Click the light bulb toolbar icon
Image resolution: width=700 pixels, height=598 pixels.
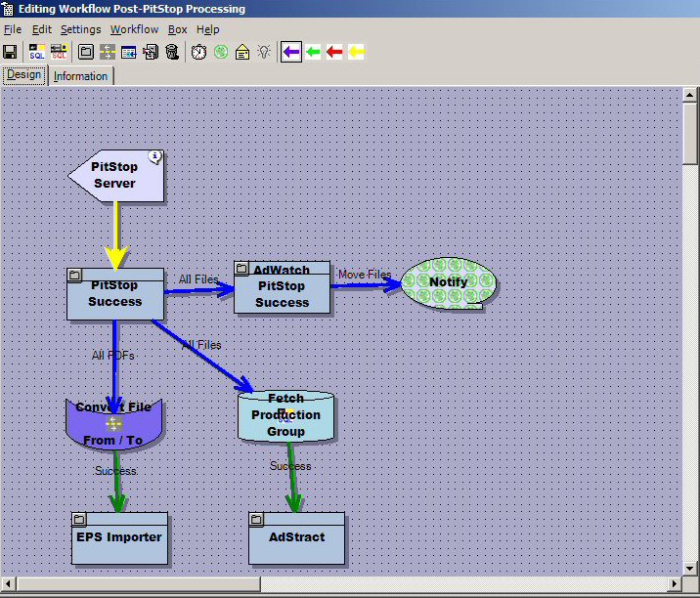click(264, 52)
